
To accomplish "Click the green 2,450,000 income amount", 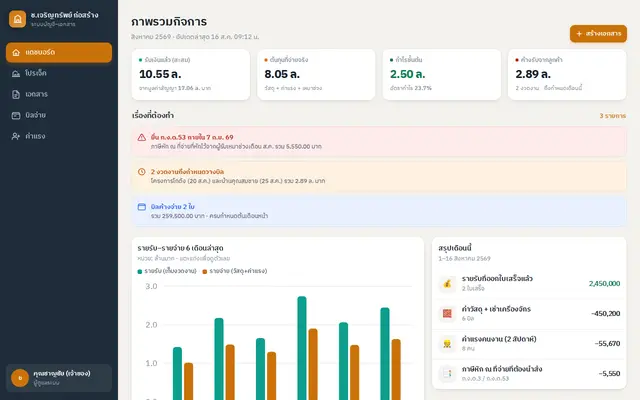I will (604, 284).
